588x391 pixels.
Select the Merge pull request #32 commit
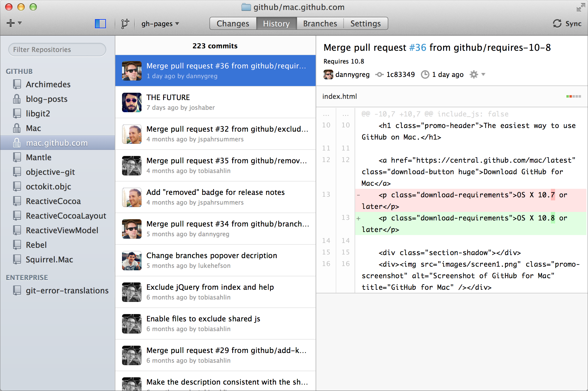(215, 134)
